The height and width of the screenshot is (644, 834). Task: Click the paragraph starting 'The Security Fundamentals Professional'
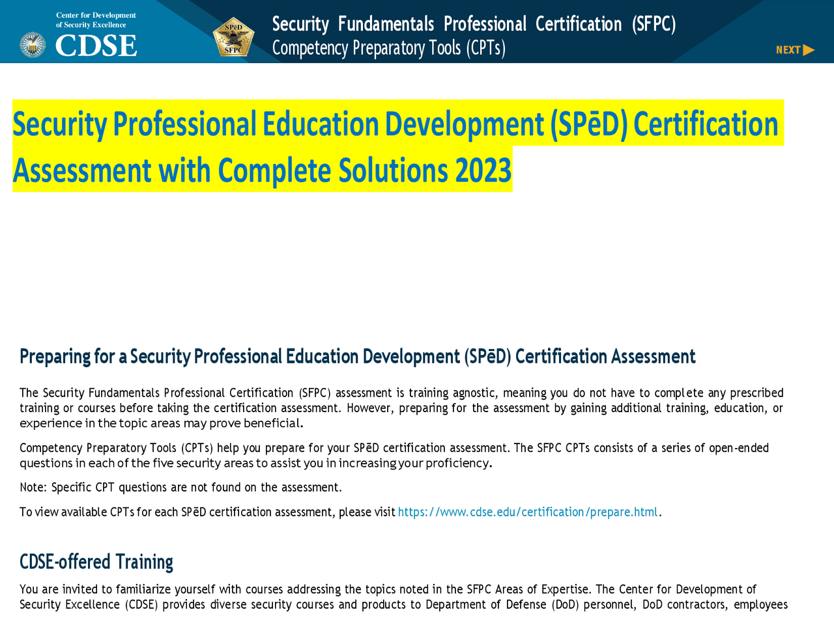coord(401,408)
